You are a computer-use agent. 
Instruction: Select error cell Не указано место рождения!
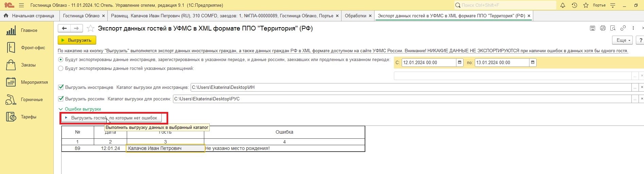pos(284,148)
